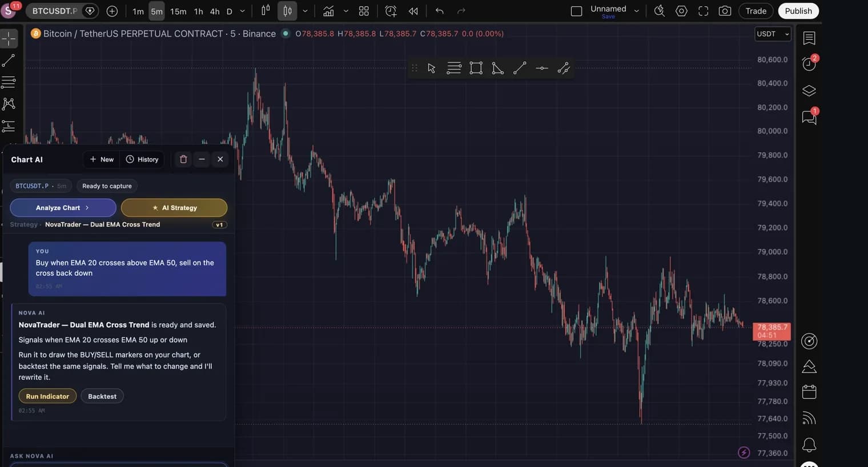
Task: Open the object tree layers icon
Action: [809, 91]
